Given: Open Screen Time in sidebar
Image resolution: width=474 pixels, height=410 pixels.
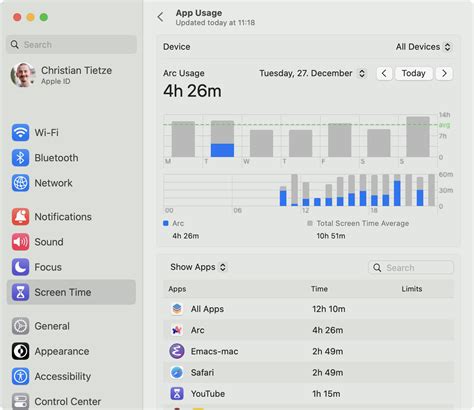Looking at the screenshot, I should tap(71, 292).
